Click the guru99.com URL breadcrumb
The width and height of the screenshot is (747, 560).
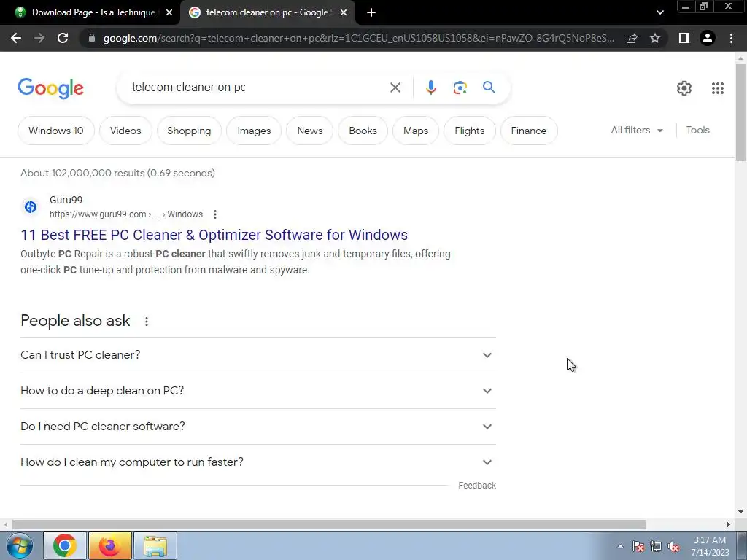coord(125,214)
